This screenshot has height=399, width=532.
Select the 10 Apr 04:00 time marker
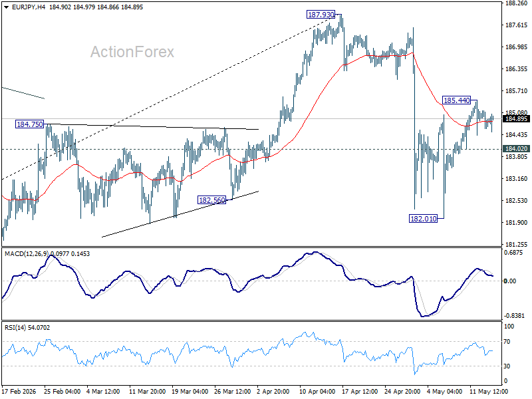click(317, 392)
